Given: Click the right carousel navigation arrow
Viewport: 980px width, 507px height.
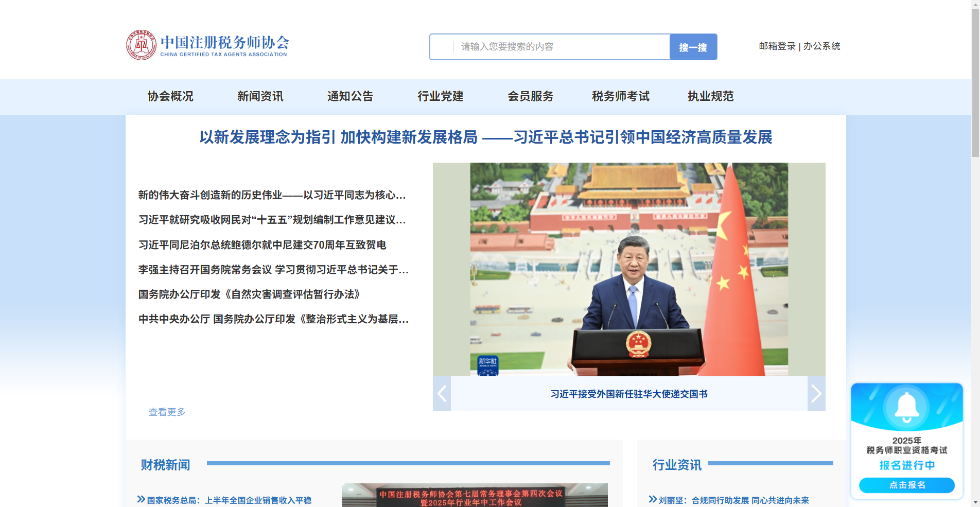Looking at the screenshot, I should pyautogui.click(x=816, y=393).
